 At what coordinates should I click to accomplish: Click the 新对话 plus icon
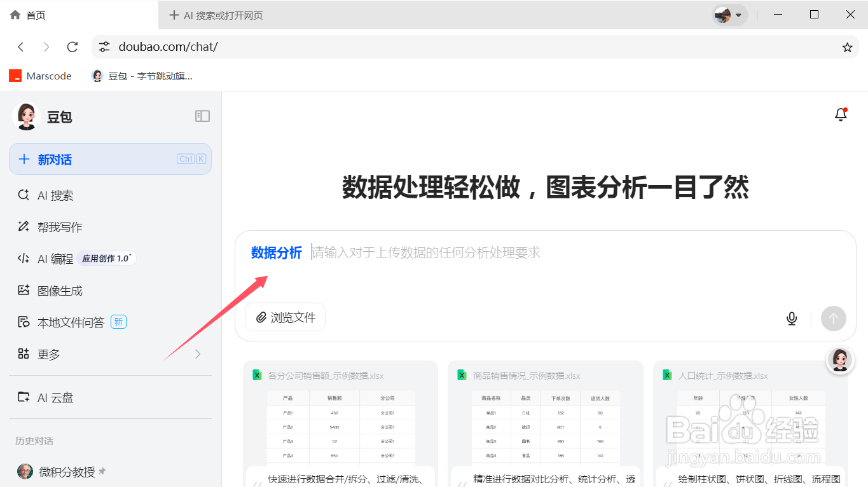[x=24, y=159]
